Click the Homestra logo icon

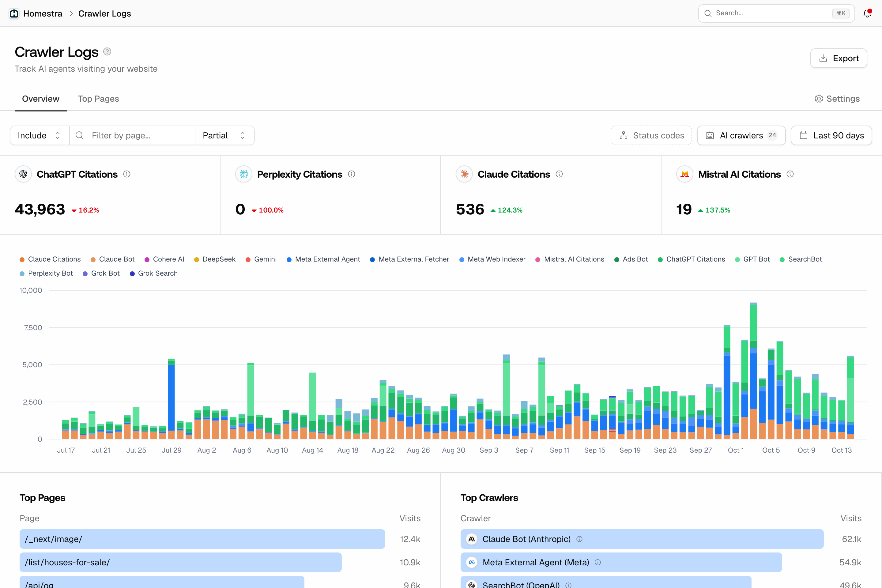(x=14, y=13)
